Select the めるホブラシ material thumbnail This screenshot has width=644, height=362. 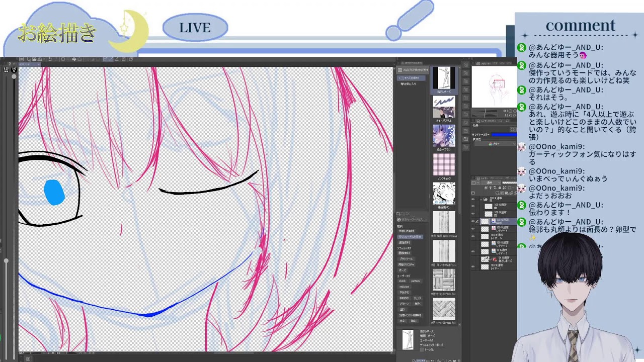444,135
